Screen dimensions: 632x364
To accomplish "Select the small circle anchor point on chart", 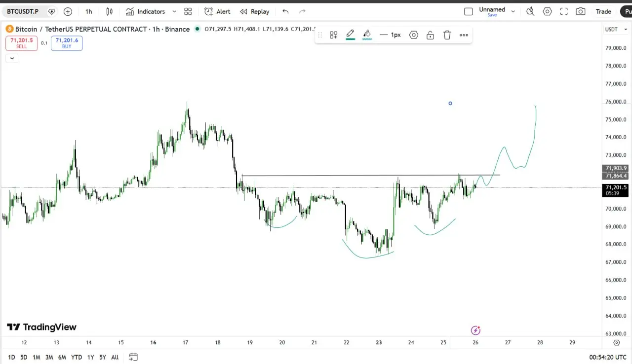I will click(x=450, y=104).
